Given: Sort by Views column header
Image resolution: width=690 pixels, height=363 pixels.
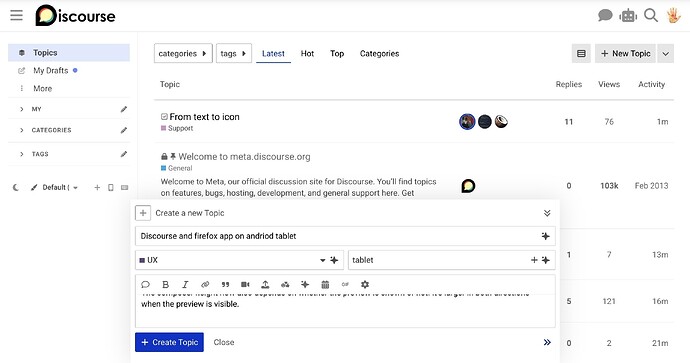Looking at the screenshot, I should point(609,84).
